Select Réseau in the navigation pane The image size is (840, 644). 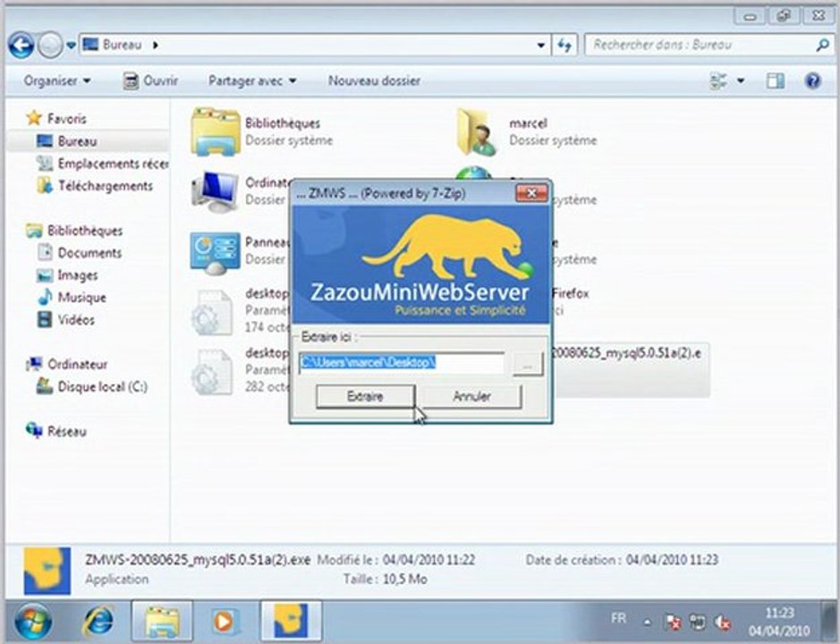coord(56,431)
